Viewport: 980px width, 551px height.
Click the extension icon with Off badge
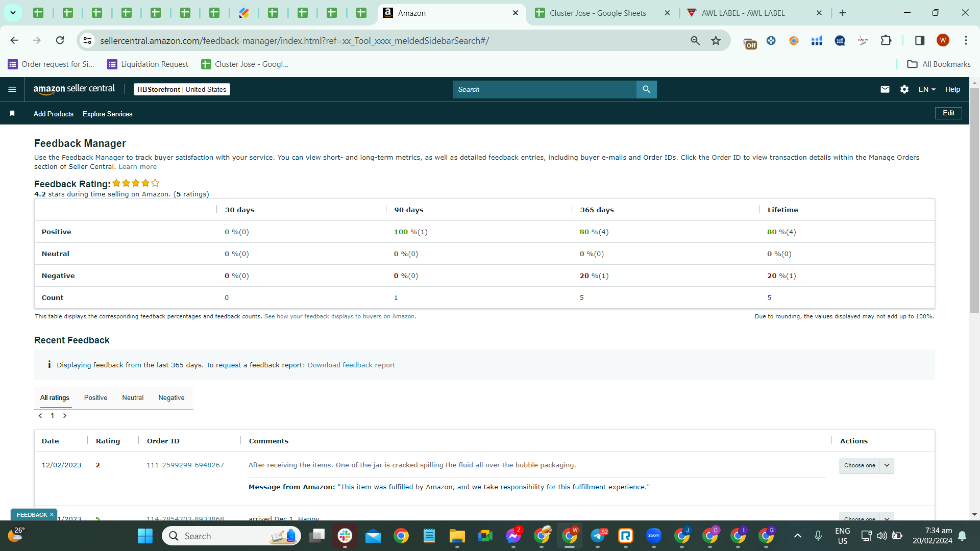749,43
